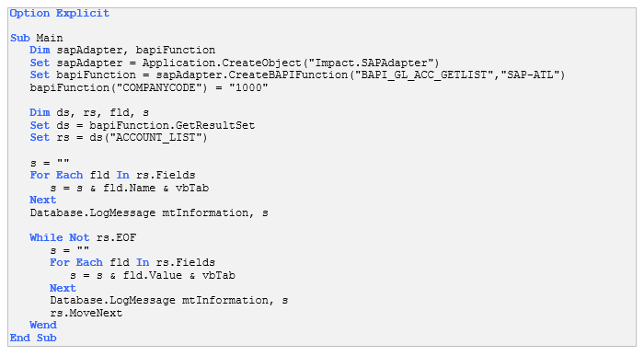Click the first Next keyword
This screenshot has width=644, height=356.
point(42,201)
